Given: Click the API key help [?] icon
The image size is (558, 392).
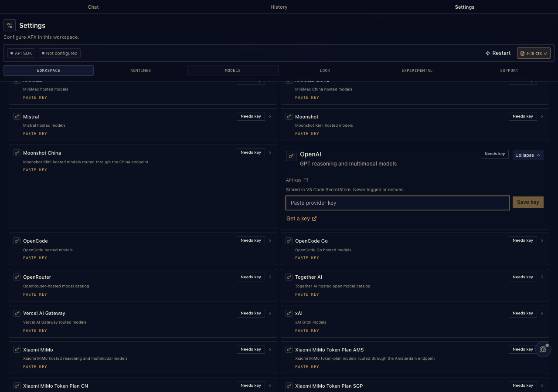Looking at the screenshot, I should pos(306,180).
